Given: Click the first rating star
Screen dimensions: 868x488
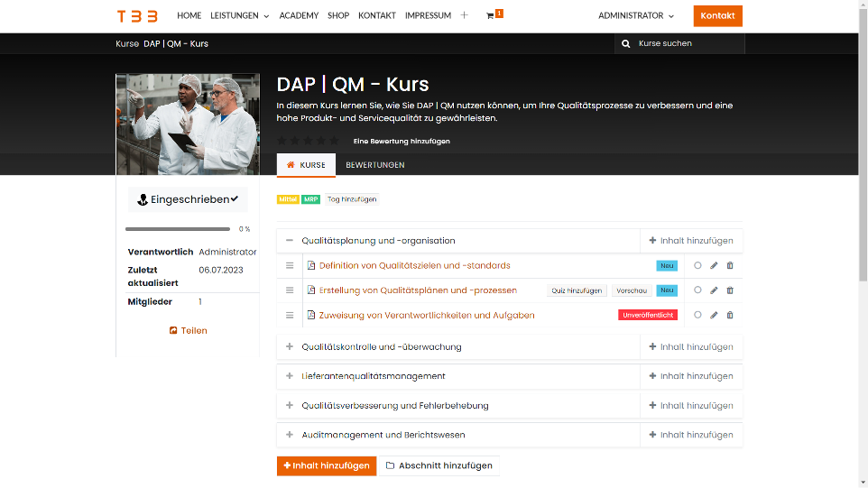Looking at the screenshot, I should coord(282,141).
